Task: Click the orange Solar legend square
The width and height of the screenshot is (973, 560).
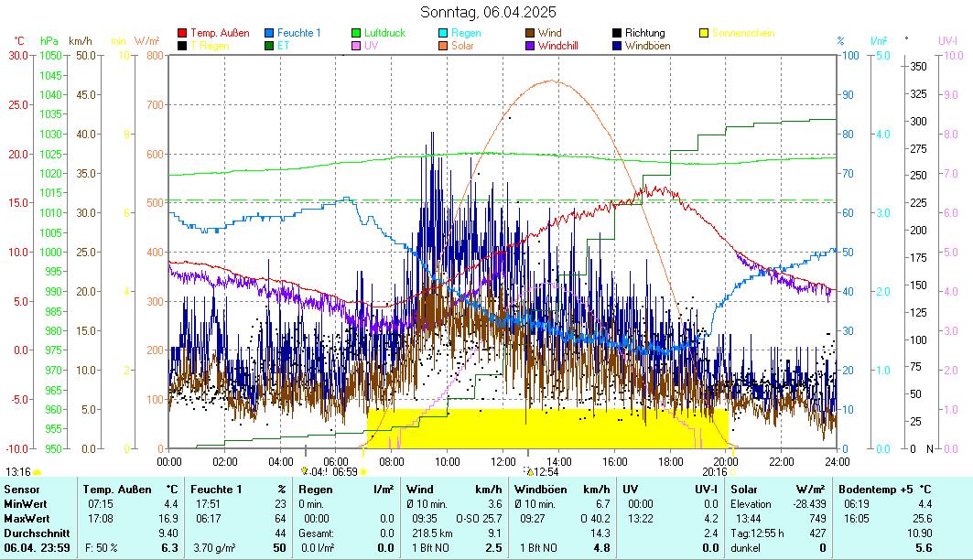Action: point(444,46)
